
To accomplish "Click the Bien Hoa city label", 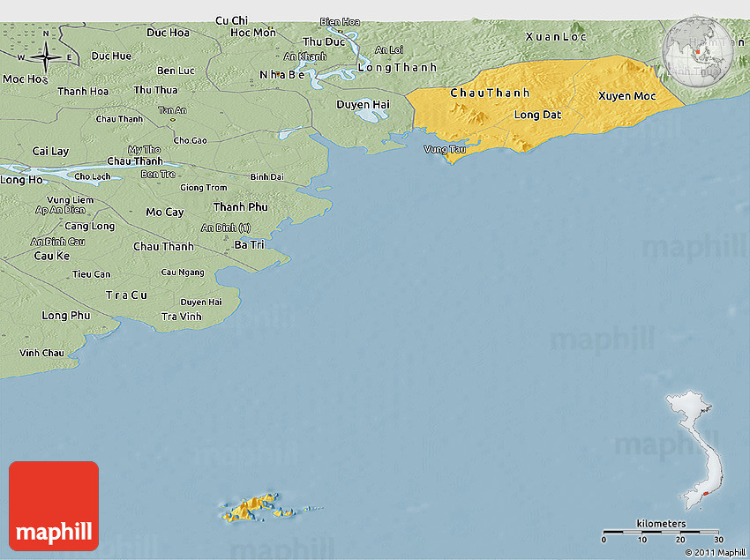I will pos(340,21).
